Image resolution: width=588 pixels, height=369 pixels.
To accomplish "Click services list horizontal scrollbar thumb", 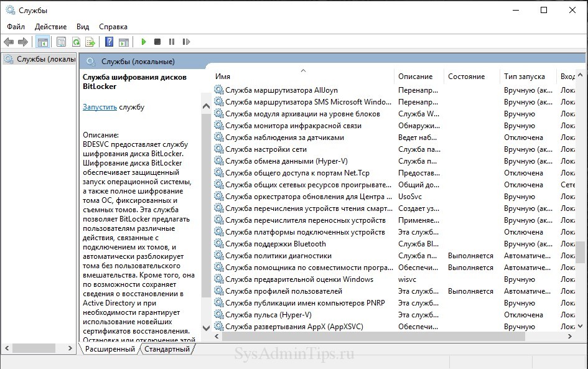I will click(373, 337).
